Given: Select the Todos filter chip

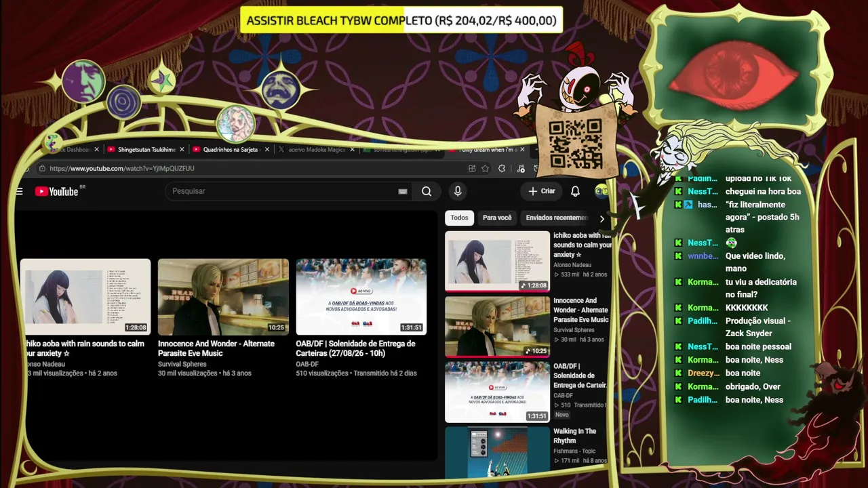Looking at the screenshot, I should 459,218.
